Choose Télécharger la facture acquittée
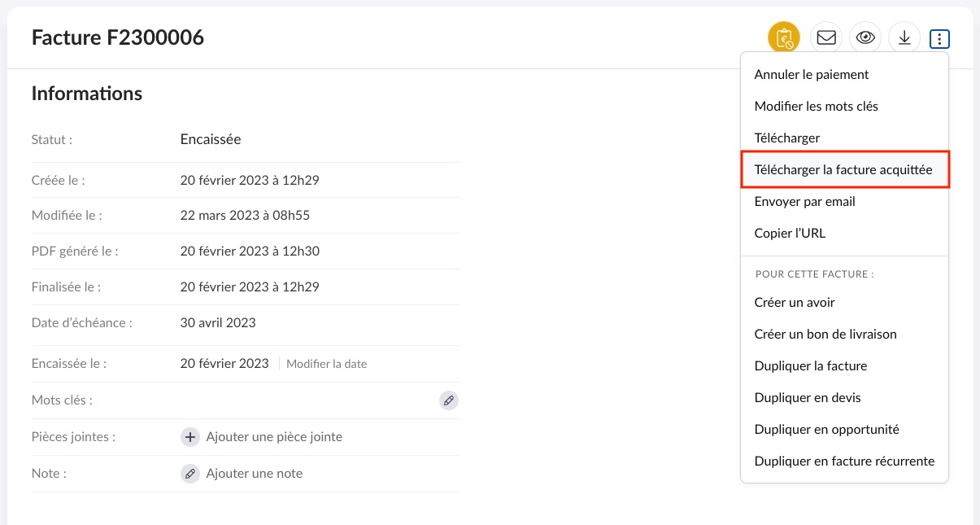Viewport: 980px width, 525px height. 843,170
